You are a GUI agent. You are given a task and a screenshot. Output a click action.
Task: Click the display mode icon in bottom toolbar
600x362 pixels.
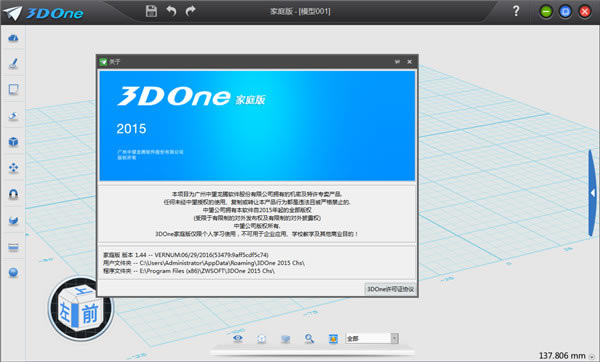pos(285,339)
